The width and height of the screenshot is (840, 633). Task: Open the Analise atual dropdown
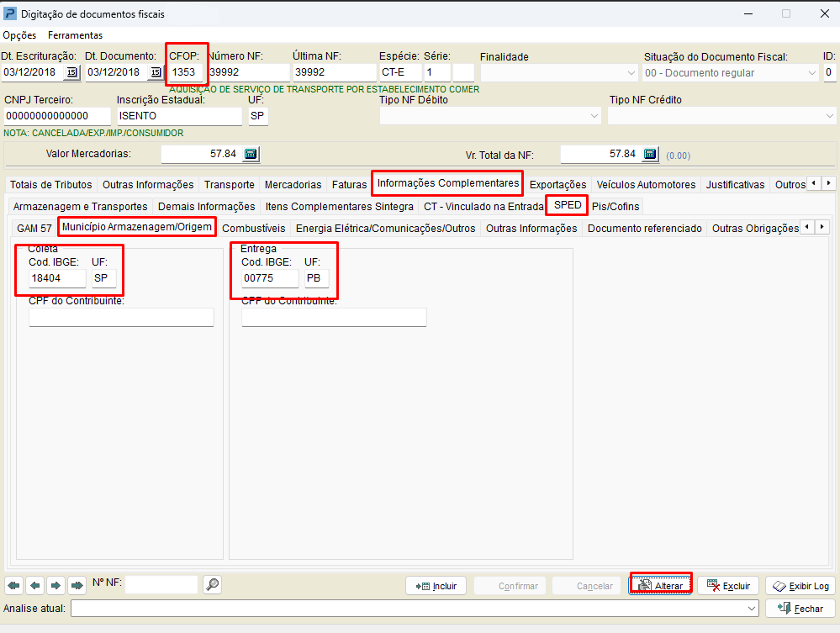click(751, 609)
